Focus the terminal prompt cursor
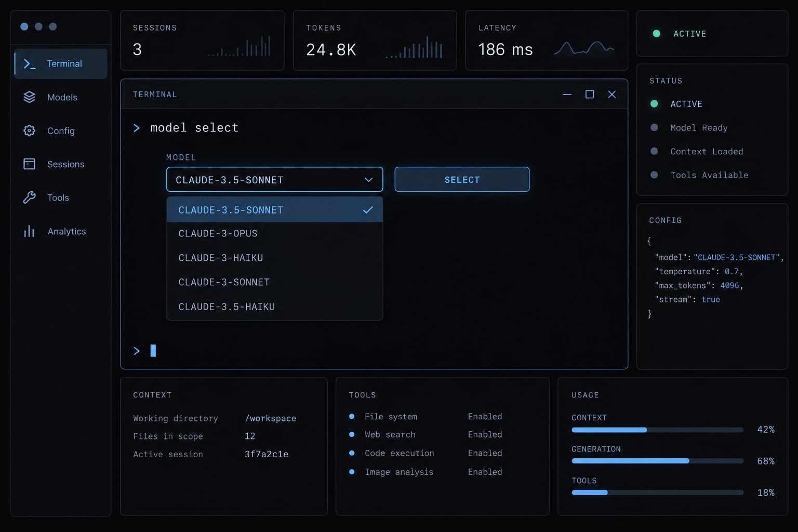The image size is (798, 532). pyautogui.click(x=153, y=351)
